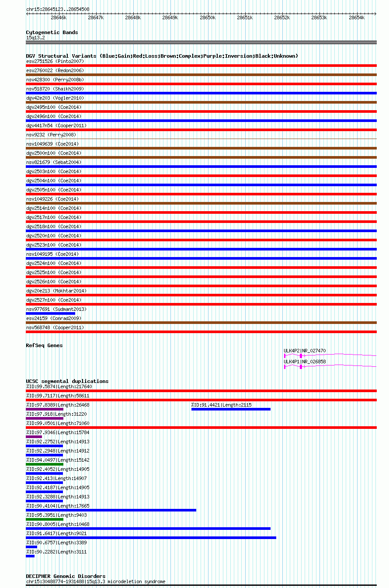Click dgv2527n100 (Coe2014) label
389x588 pixels.
[x=54, y=300]
